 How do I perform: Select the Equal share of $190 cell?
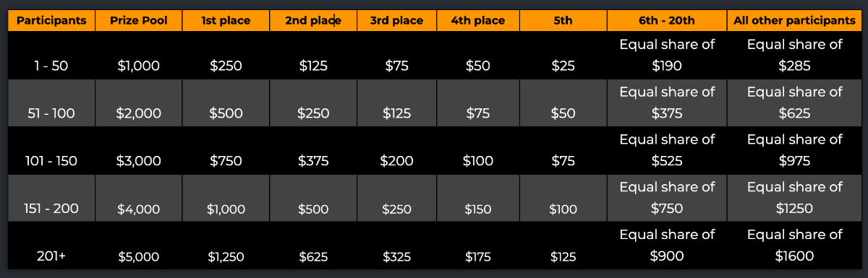pyautogui.click(x=667, y=55)
